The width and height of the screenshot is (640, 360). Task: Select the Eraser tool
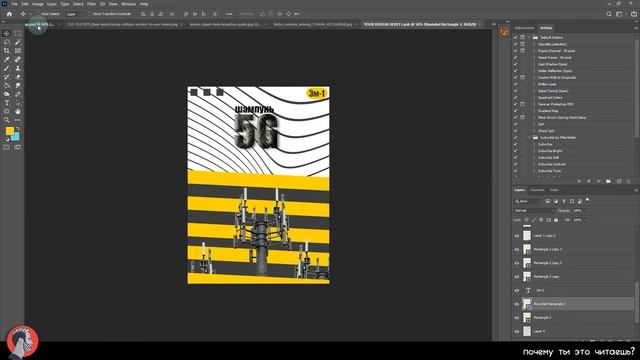tap(18, 77)
